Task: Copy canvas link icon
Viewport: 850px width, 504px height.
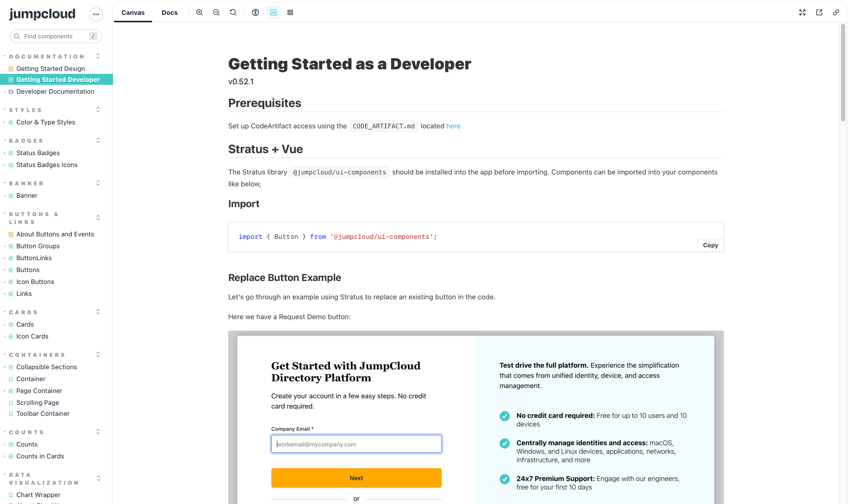Action: point(836,12)
